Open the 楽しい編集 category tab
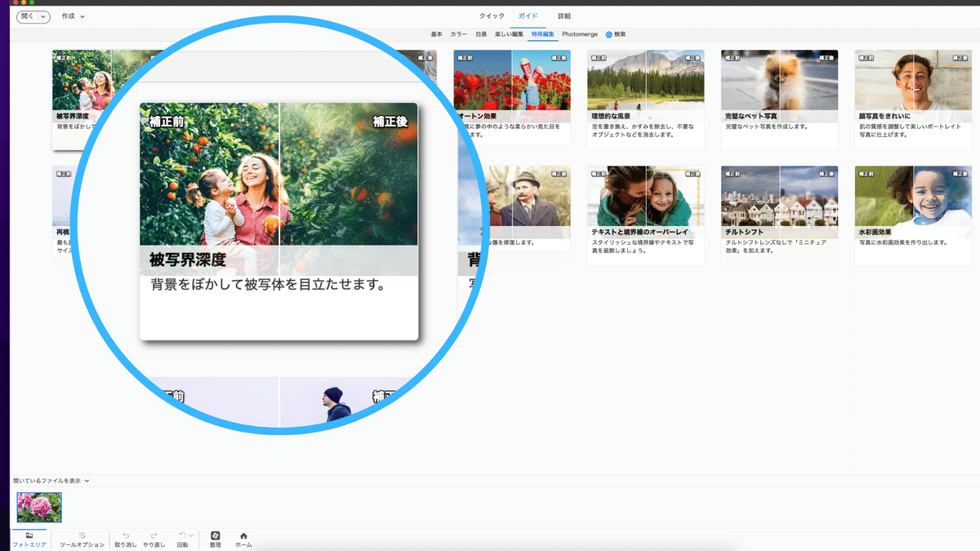 (x=509, y=34)
